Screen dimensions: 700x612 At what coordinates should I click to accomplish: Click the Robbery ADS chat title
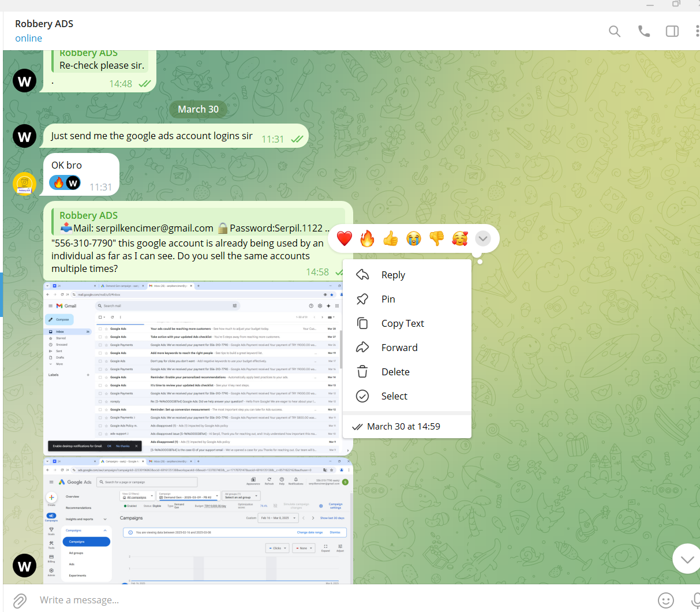point(44,24)
